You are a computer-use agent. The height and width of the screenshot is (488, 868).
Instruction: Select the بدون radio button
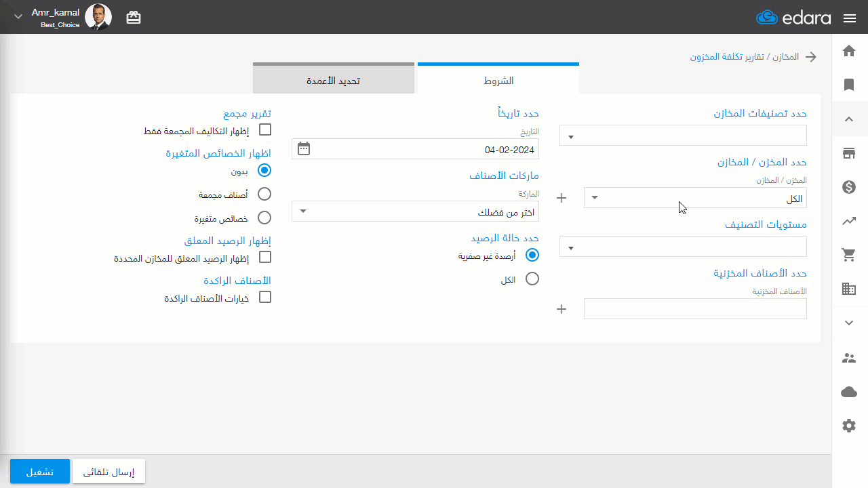pos(264,171)
